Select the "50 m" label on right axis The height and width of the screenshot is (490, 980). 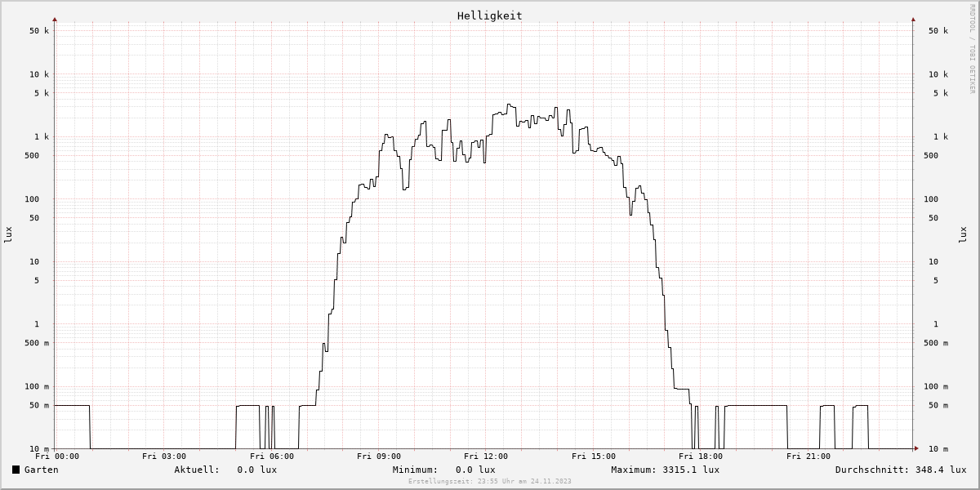click(938, 406)
